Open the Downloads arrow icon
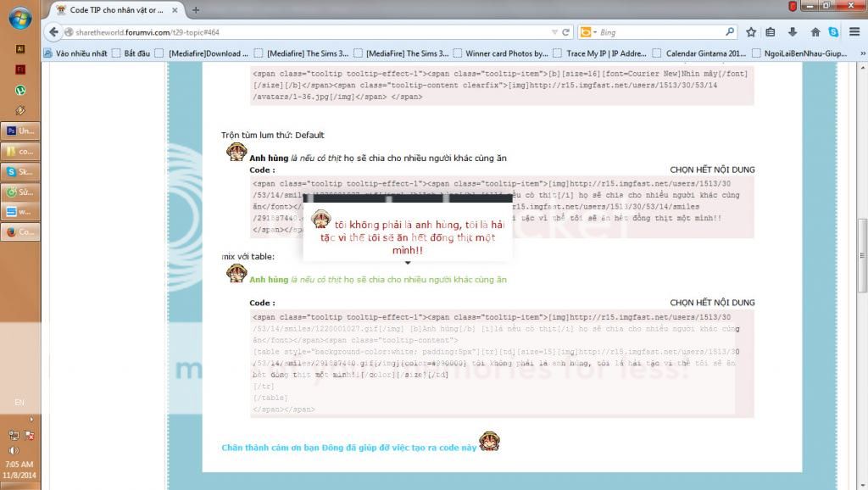Viewport: 868px width, 490px height. 793,32
